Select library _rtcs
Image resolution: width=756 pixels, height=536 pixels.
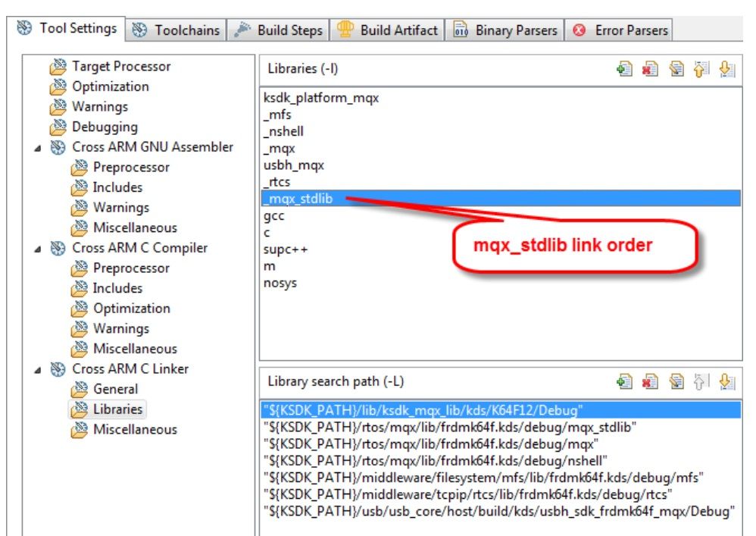point(501,183)
